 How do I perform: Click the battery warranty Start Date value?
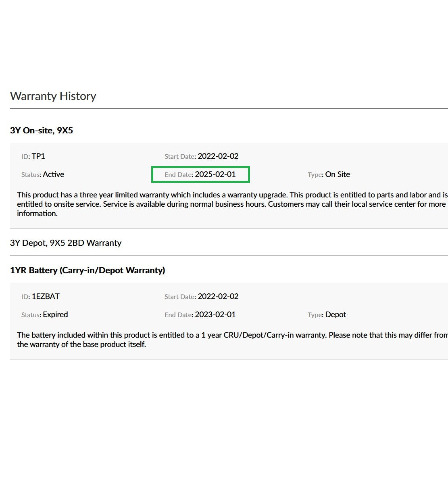pyautogui.click(x=218, y=297)
